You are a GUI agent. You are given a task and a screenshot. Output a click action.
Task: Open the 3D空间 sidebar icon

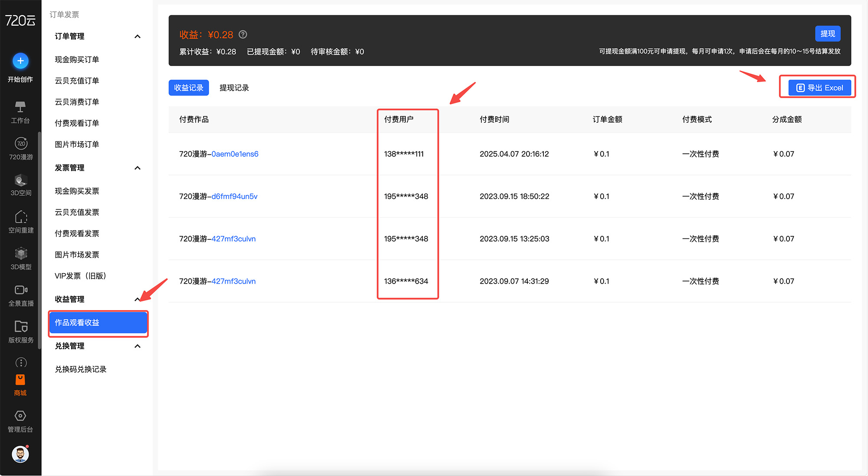point(21,180)
